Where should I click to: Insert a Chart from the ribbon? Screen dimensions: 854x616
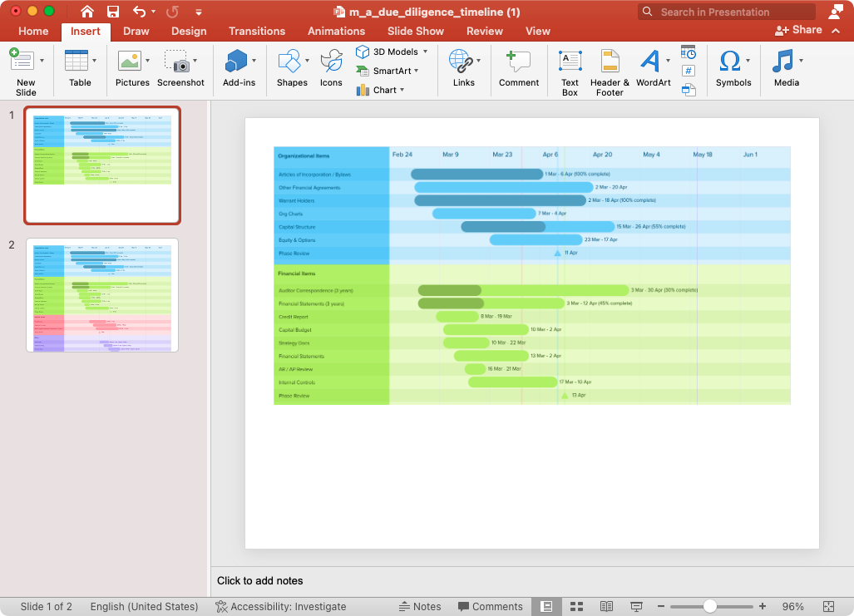coord(380,90)
